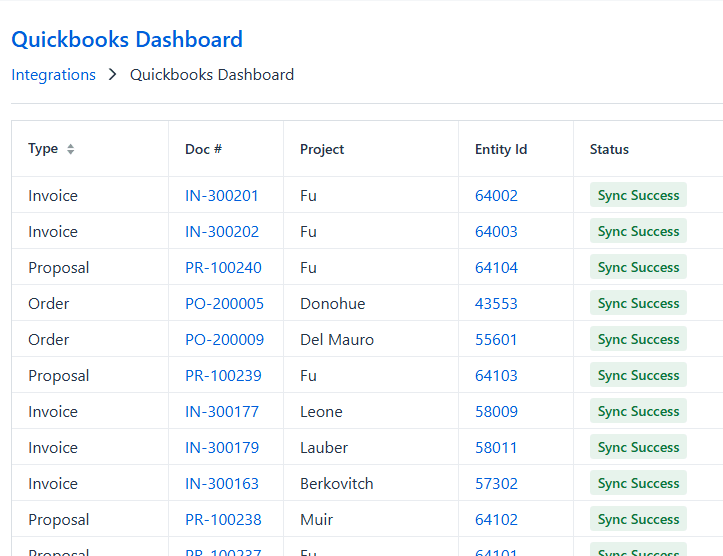Open proposal PR-100239
Viewport: 723px width, 556px height.
pos(223,375)
